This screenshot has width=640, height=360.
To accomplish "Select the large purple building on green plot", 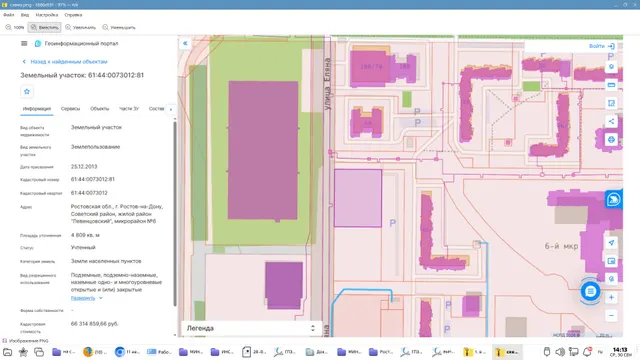I will 263,150.
